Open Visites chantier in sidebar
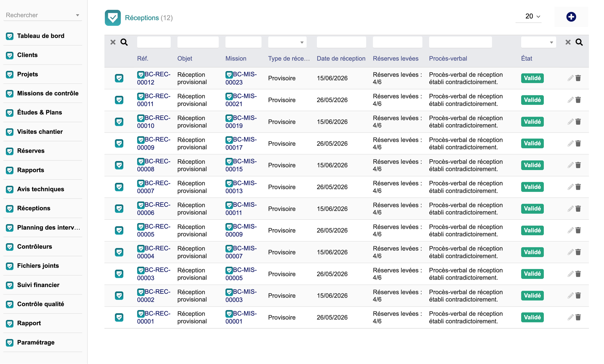The width and height of the screenshot is (604, 364). pos(40,132)
